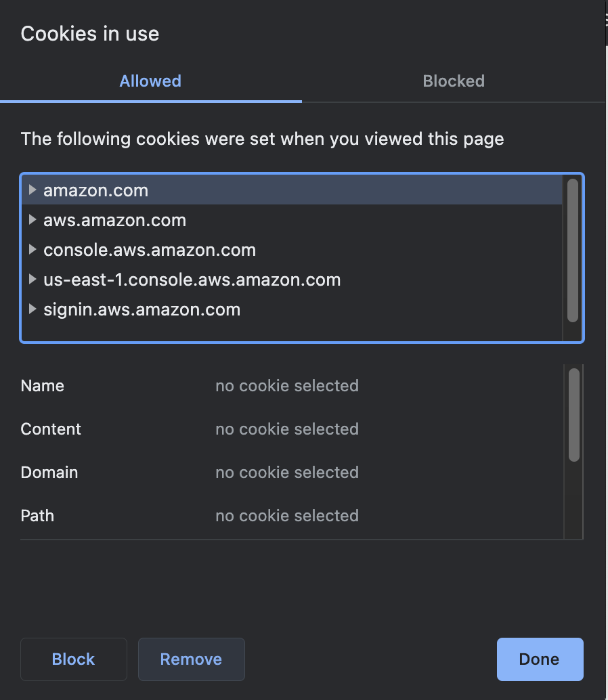Switch to the Blocked tab
This screenshot has width=608, height=700.
click(x=454, y=81)
